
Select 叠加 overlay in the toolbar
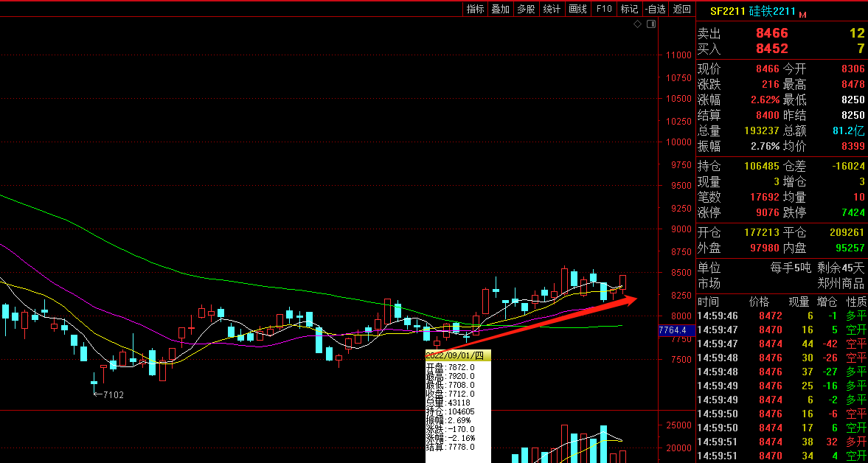point(501,10)
